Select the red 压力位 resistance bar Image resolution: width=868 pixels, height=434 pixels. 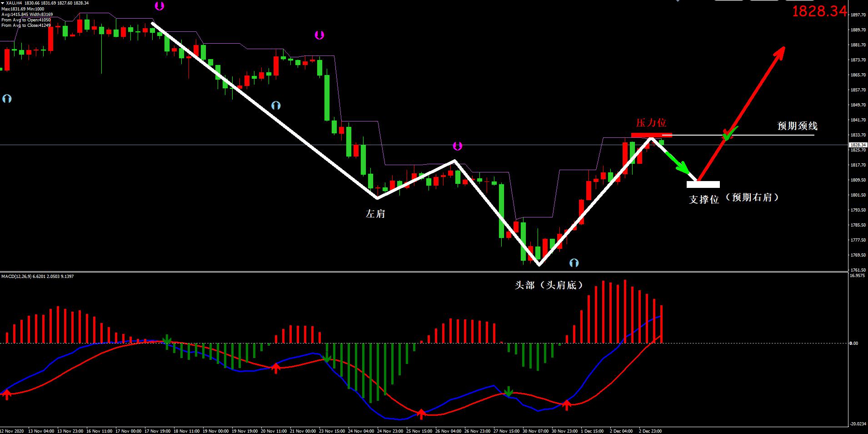(651, 135)
